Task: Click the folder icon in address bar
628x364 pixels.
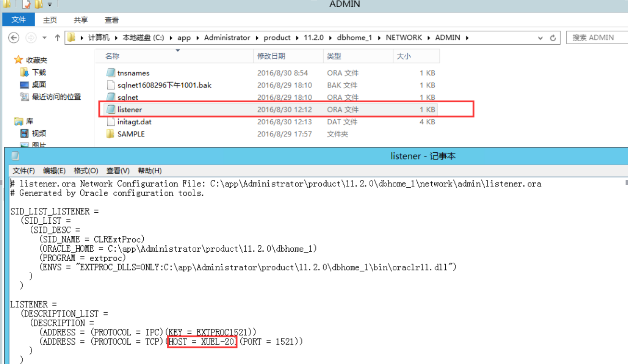Action: point(72,37)
